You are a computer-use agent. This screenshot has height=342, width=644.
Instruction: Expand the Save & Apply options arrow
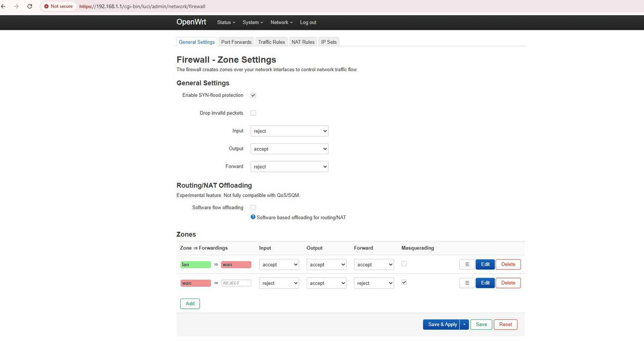(464, 324)
